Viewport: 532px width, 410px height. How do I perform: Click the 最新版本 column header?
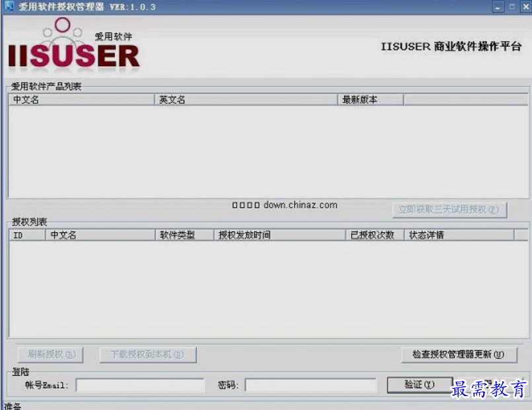[370, 100]
